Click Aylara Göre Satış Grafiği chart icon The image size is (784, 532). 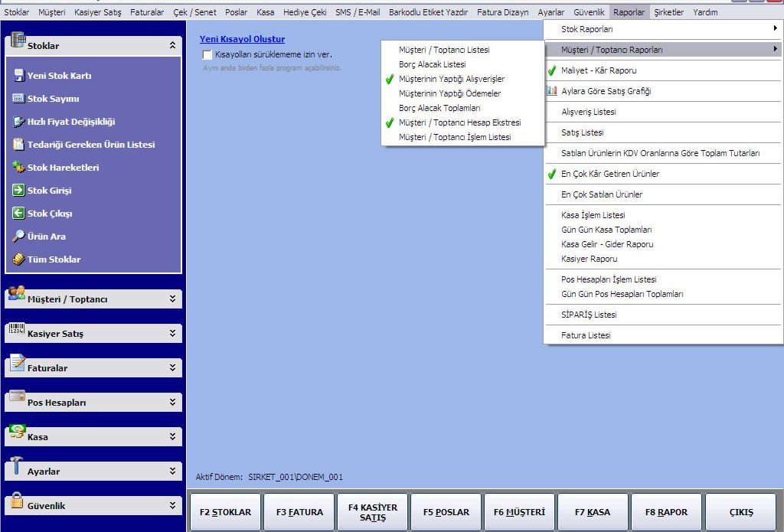click(552, 91)
